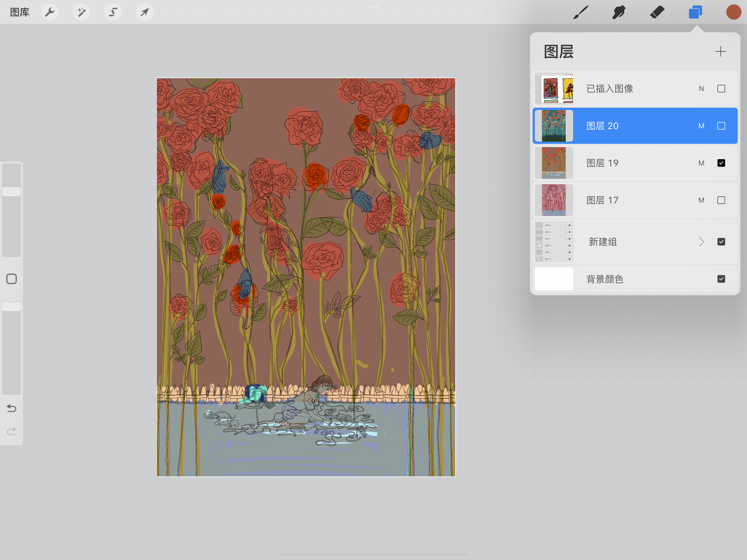Tap the square modifier button in sidebar

11,279
